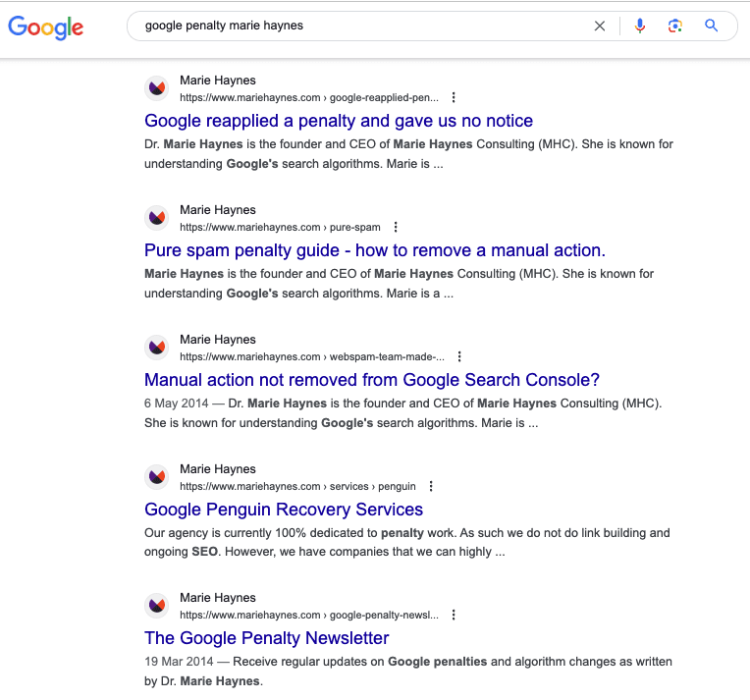750x700 pixels.
Task: Click favicon of the Penguin Recovery result
Action: (157, 477)
